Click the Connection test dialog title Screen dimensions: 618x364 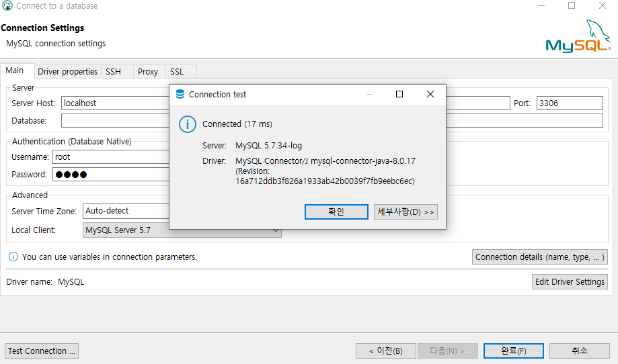218,95
